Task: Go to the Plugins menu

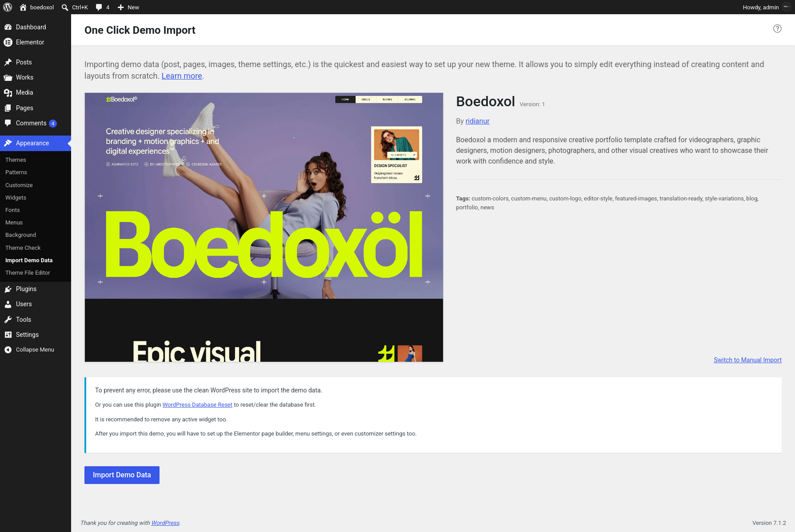Action: coord(36,289)
